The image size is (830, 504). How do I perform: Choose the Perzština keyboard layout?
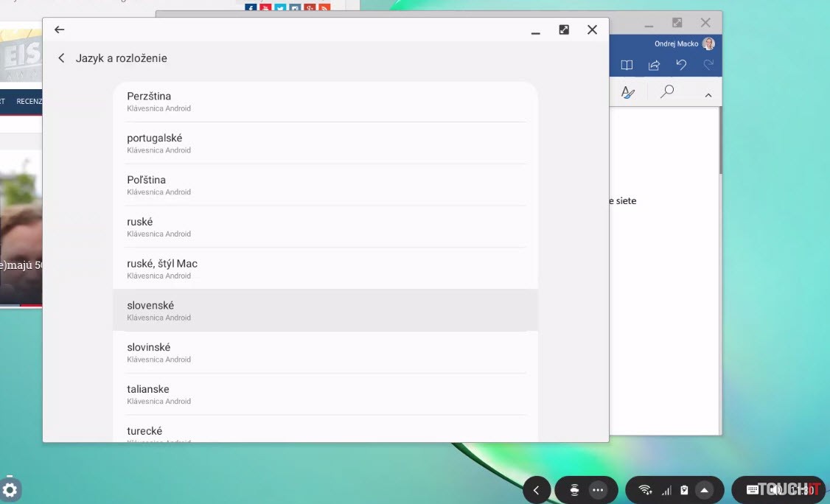pos(325,101)
